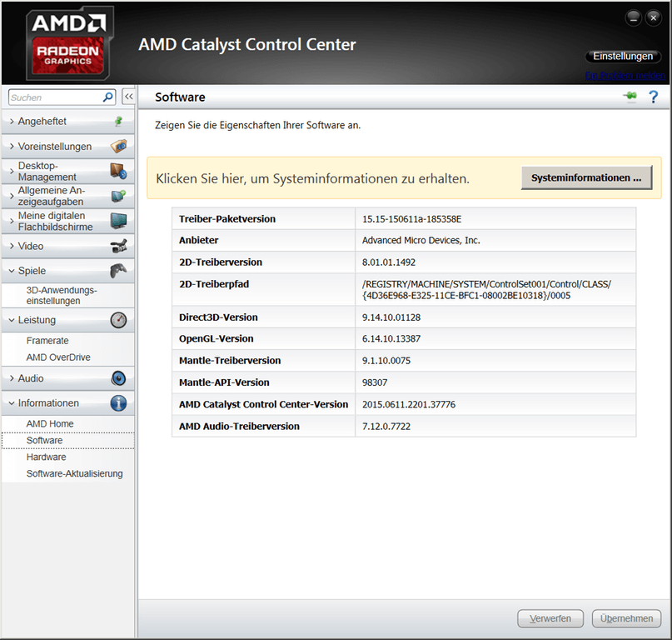Collapse the sidebar with double-chevron button

[128, 97]
